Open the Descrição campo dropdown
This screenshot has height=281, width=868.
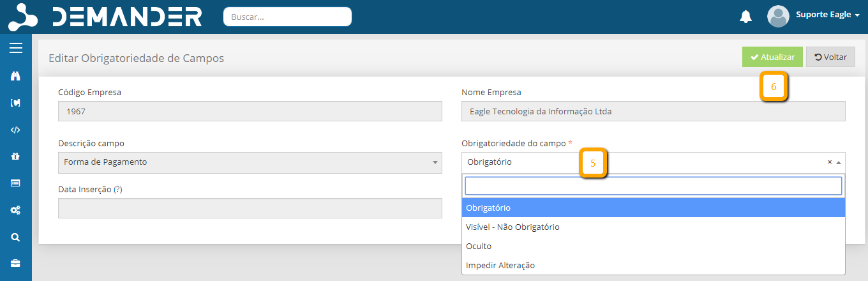pyautogui.click(x=250, y=162)
